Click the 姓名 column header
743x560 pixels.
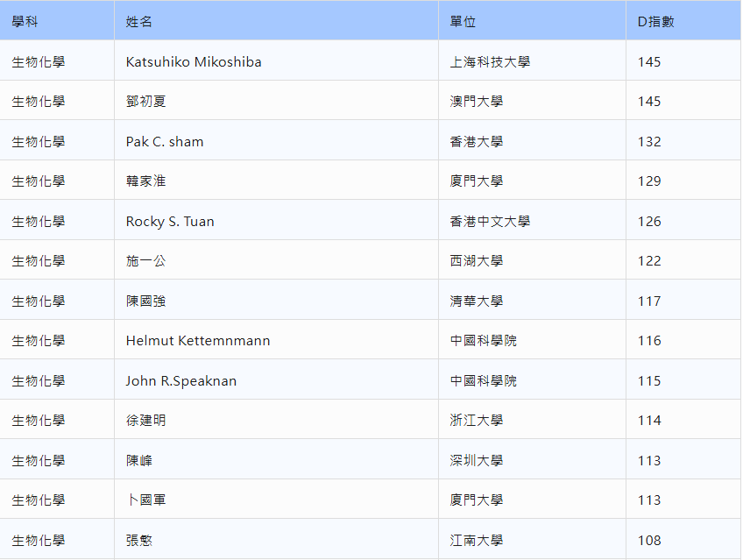coord(139,22)
